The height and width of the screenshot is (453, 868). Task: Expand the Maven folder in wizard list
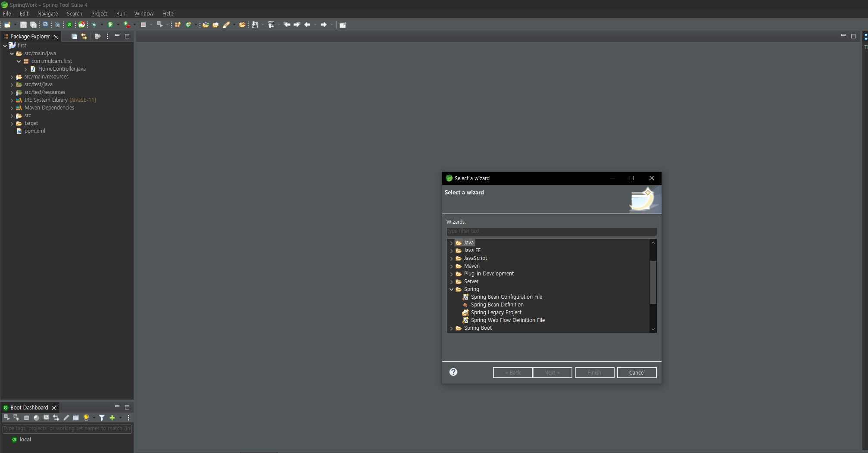[x=451, y=266]
